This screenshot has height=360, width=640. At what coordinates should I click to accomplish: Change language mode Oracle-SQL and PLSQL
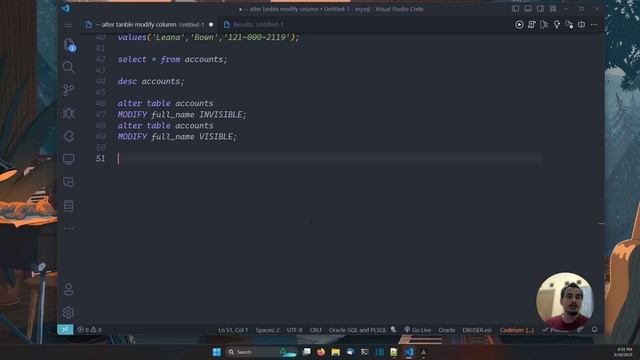point(357,330)
